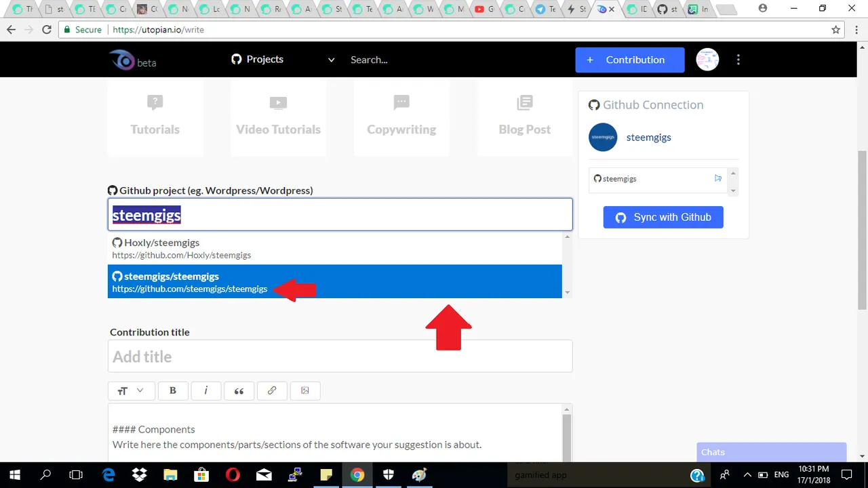Reload the page with the refresh icon
Viewport: 868px width, 488px height.
(47, 30)
